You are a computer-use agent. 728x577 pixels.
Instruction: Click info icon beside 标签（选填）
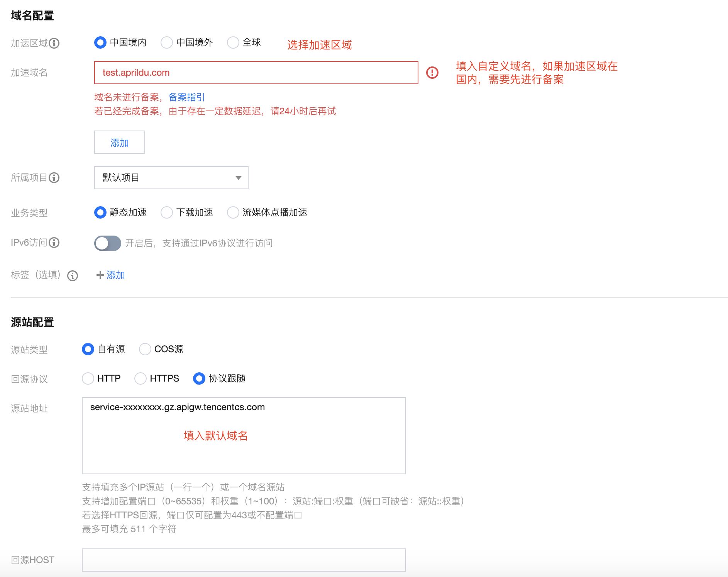click(x=73, y=275)
